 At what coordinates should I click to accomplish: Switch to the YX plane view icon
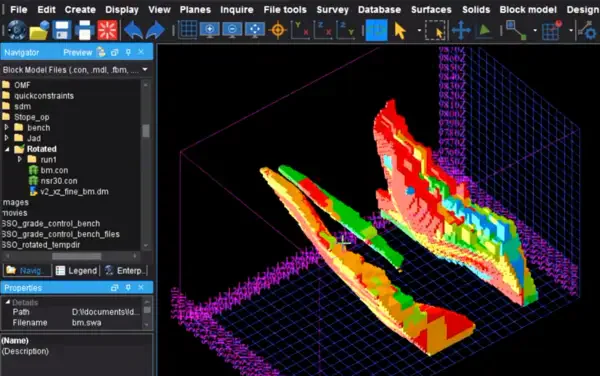click(300, 30)
